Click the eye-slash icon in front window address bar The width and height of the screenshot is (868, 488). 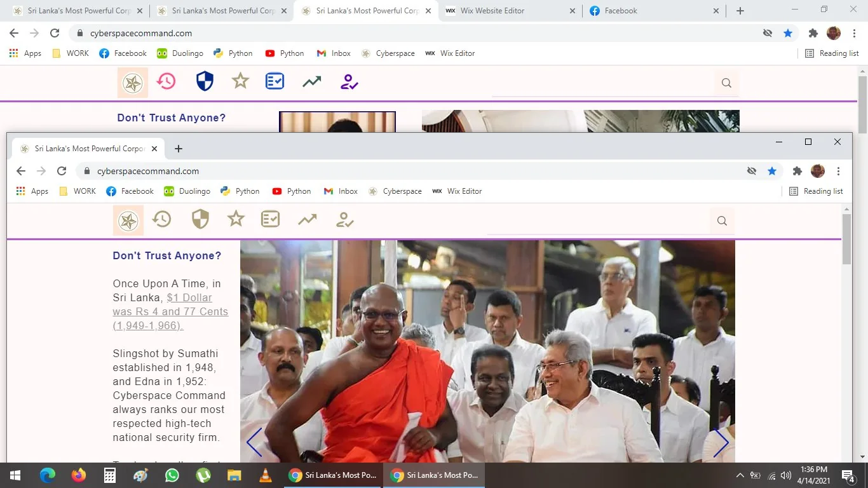[x=752, y=171]
